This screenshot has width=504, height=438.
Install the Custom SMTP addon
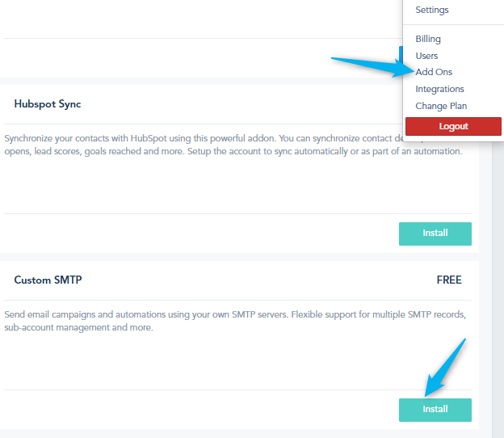[x=435, y=410]
